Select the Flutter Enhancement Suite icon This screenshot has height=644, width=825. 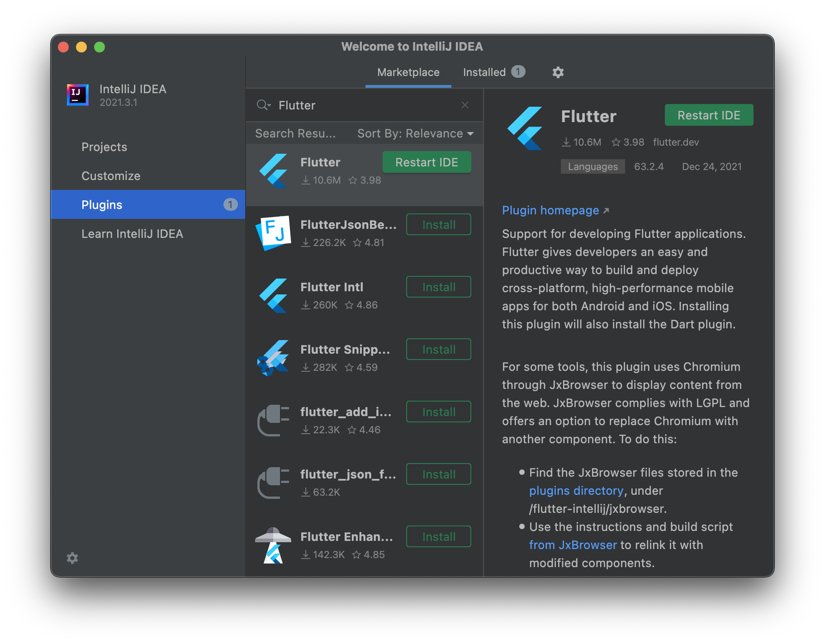click(x=274, y=545)
